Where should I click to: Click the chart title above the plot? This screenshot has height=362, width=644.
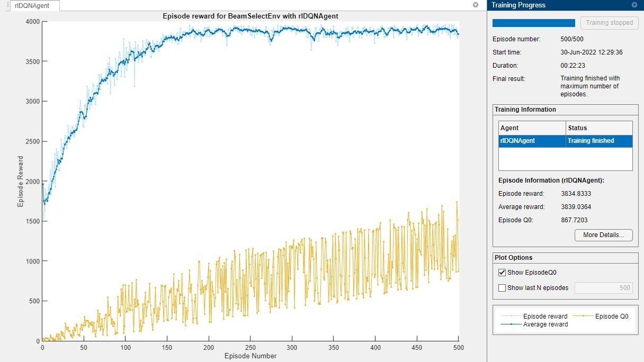(x=250, y=16)
